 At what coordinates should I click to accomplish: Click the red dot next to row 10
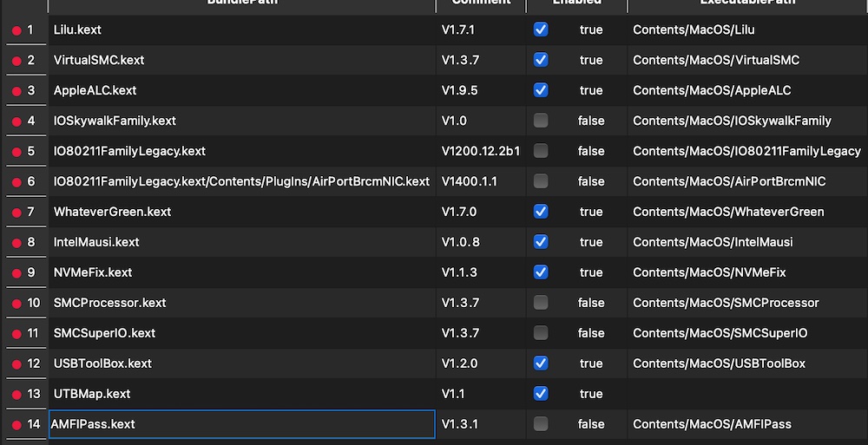coord(16,304)
